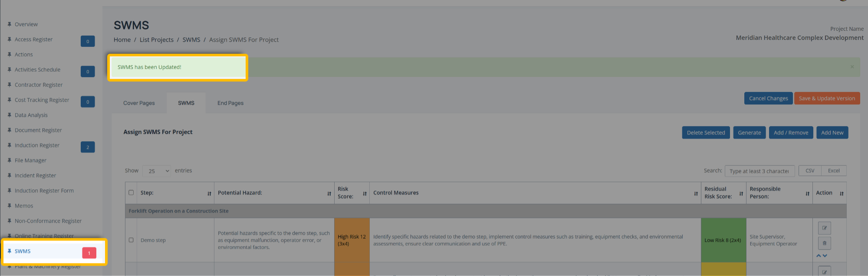Check the Demo step row checkbox
The width and height of the screenshot is (868, 276).
pos(131,240)
